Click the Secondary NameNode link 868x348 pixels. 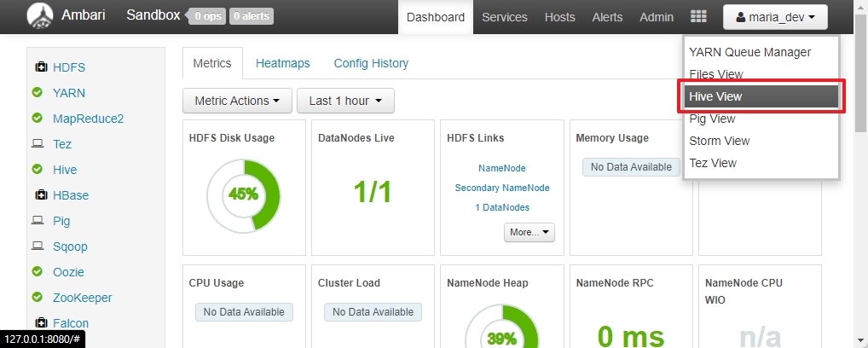[x=502, y=188]
